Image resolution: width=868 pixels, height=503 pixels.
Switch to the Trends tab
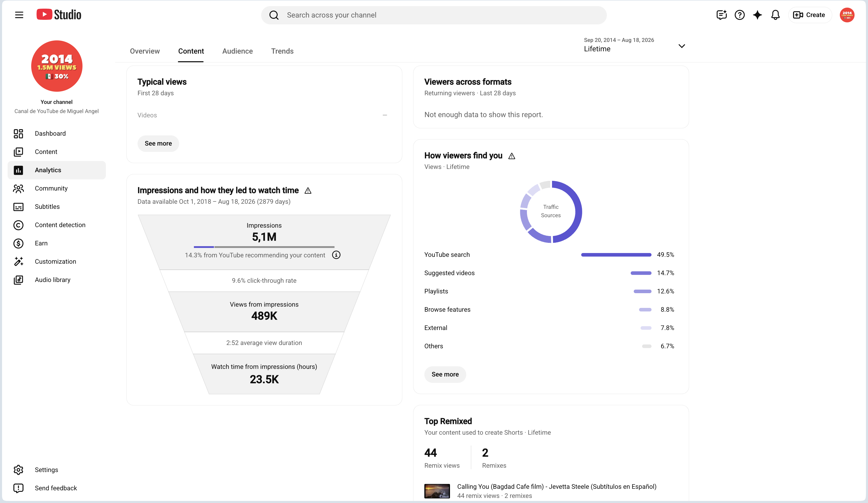(282, 51)
